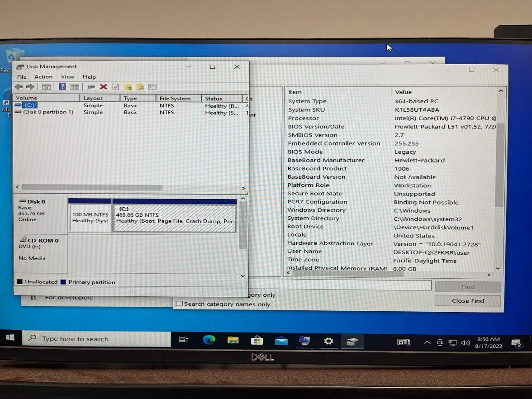Screen dimensions: 532x399
Task: Toggle the Show/Hide Console Tree toolbar icon
Action: 46,87
